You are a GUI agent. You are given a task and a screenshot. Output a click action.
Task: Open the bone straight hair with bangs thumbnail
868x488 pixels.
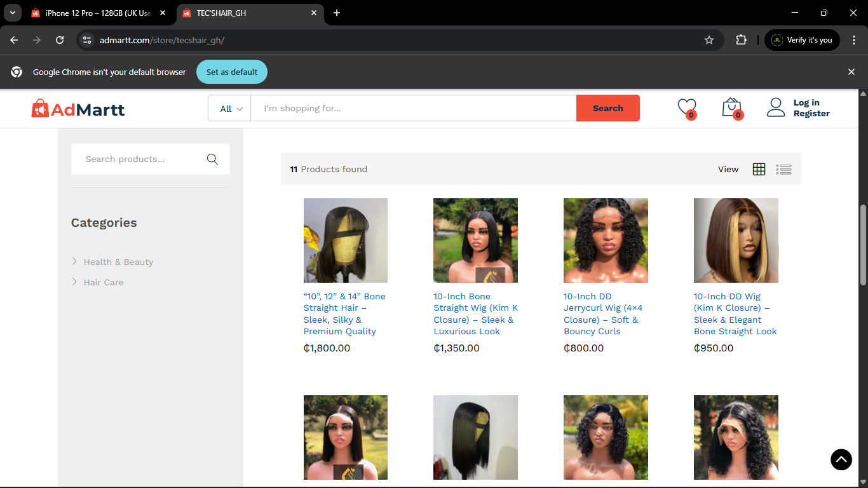click(x=346, y=240)
